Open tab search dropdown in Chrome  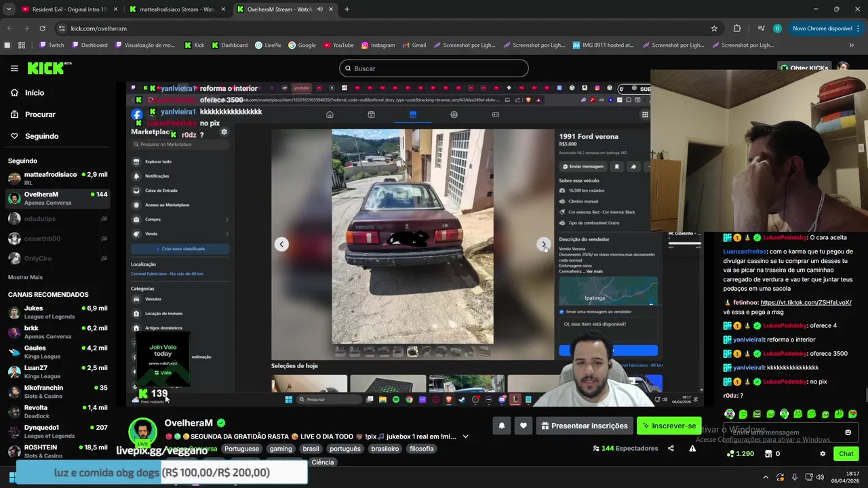[9, 9]
